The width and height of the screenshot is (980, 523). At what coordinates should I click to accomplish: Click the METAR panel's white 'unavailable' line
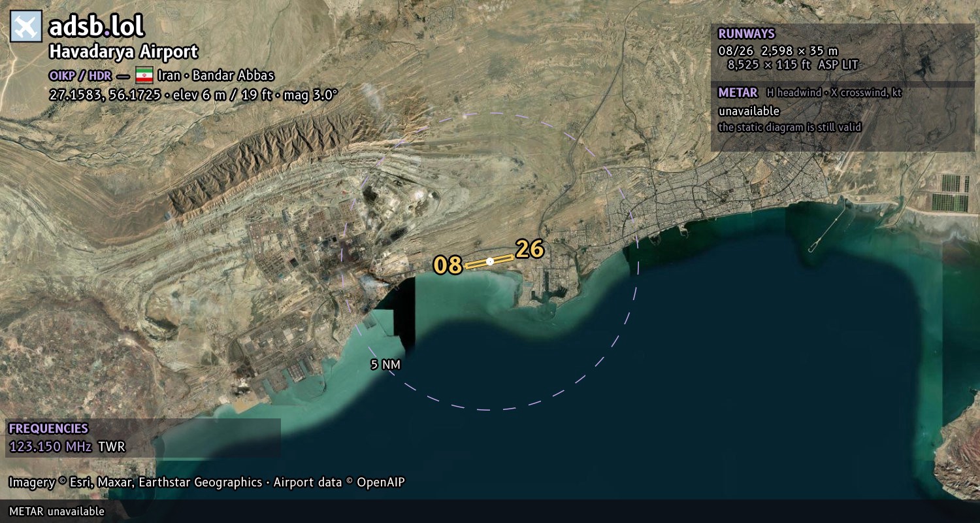click(749, 111)
